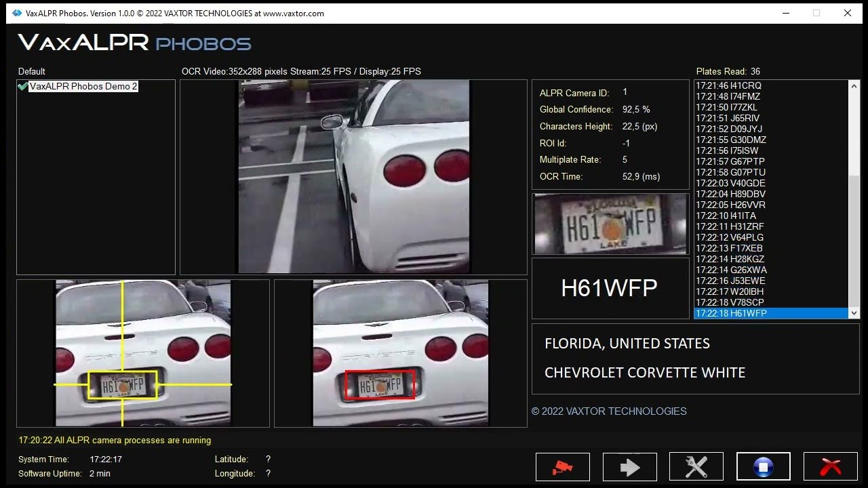Select the plate read G30DMZ
868x488 pixels.
click(771, 140)
